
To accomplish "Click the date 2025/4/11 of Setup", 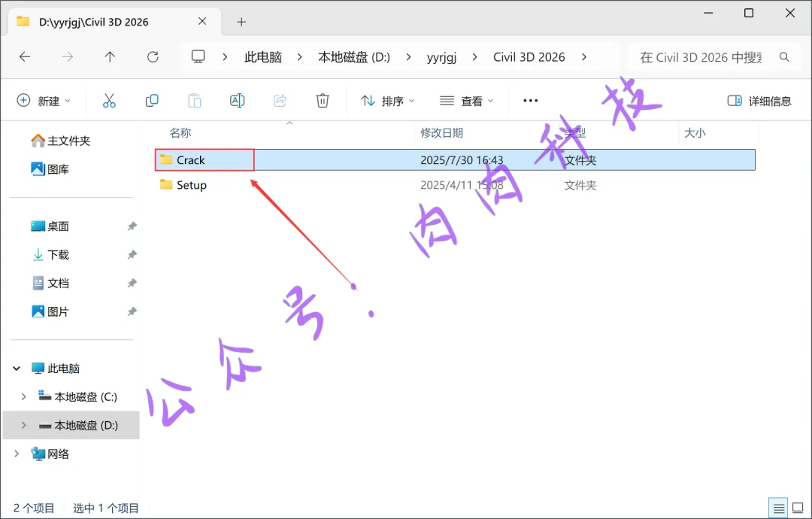I will (x=462, y=186).
